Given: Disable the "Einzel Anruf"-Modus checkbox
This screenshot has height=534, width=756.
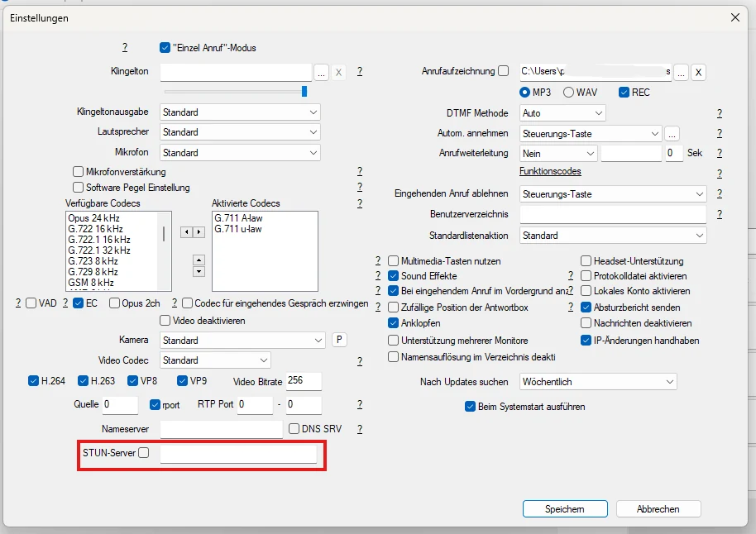Looking at the screenshot, I should 165,48.
